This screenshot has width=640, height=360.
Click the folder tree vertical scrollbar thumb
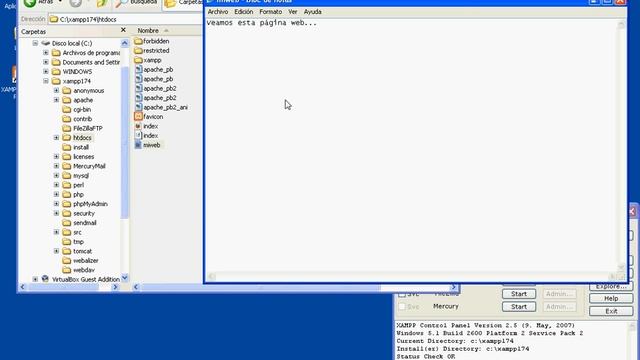(125, 143)
